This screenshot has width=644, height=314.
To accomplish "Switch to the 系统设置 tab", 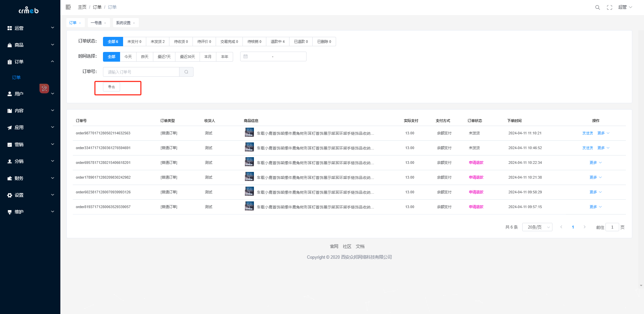I will 123,23.
